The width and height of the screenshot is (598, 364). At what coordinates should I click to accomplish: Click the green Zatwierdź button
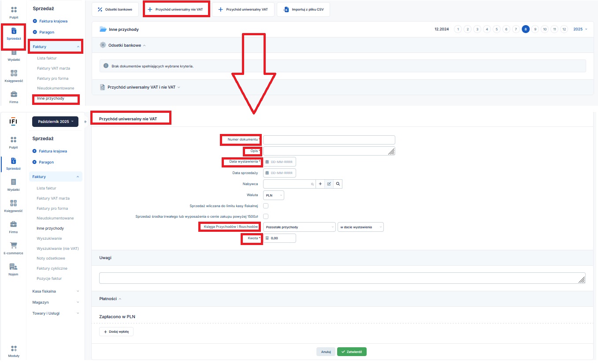[x=352, y=352]
